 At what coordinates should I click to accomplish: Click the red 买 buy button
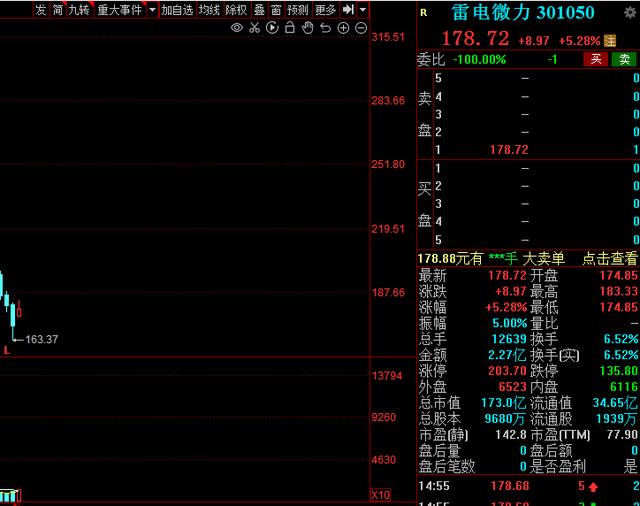pos(596,59)
